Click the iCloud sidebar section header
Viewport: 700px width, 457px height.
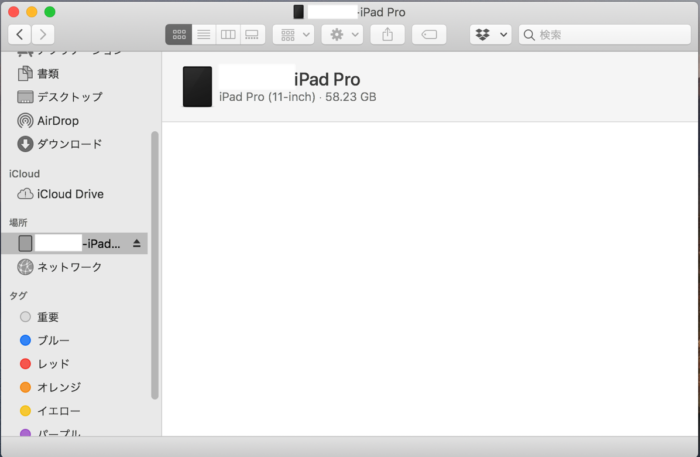(x=25, y=174)
